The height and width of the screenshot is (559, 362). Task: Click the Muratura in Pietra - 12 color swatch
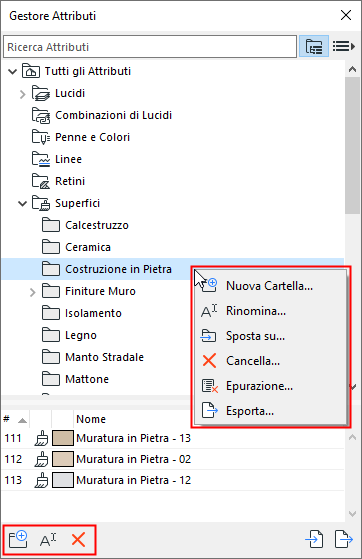[x=63, y=480]
